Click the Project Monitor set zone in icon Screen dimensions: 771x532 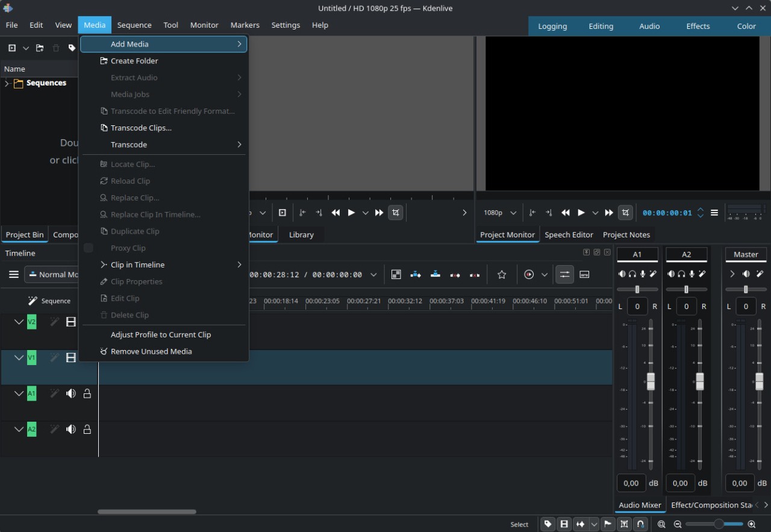click(x=532, y=213)
